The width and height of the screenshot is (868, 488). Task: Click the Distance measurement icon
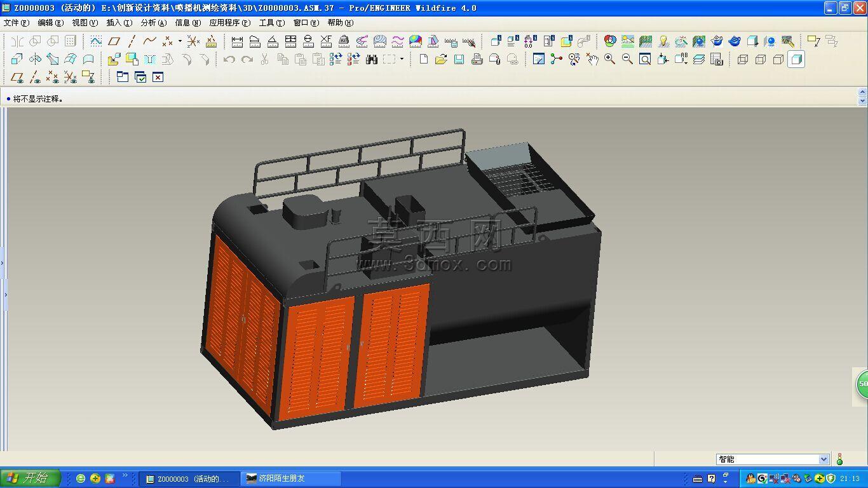[237, 41]
